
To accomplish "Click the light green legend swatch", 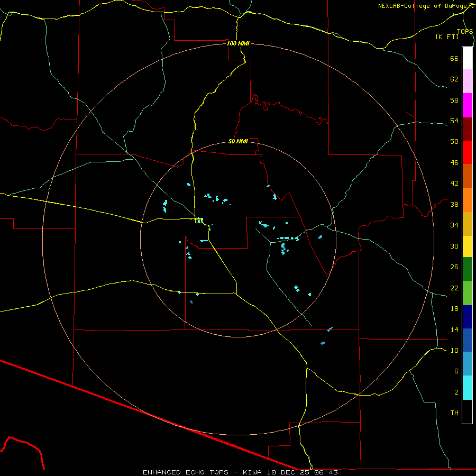I will point(467,293).
